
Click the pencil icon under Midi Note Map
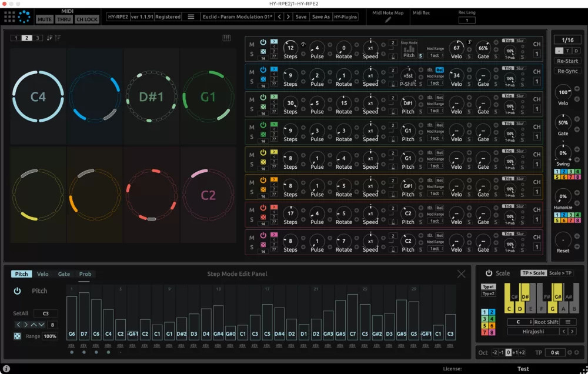coord(387,20)
